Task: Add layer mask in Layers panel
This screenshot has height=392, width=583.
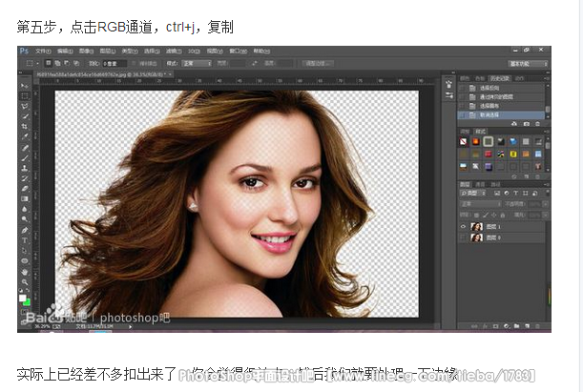Action: (495, 326)
